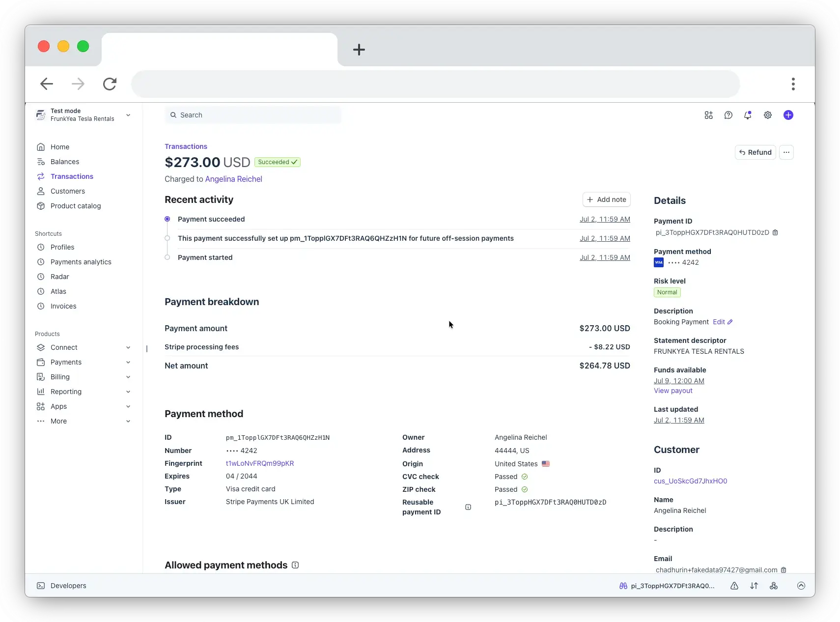The width and height of the screenshot is (840, 622).
Task: Open Payments analytics shortcut
Action: [81, 262]
